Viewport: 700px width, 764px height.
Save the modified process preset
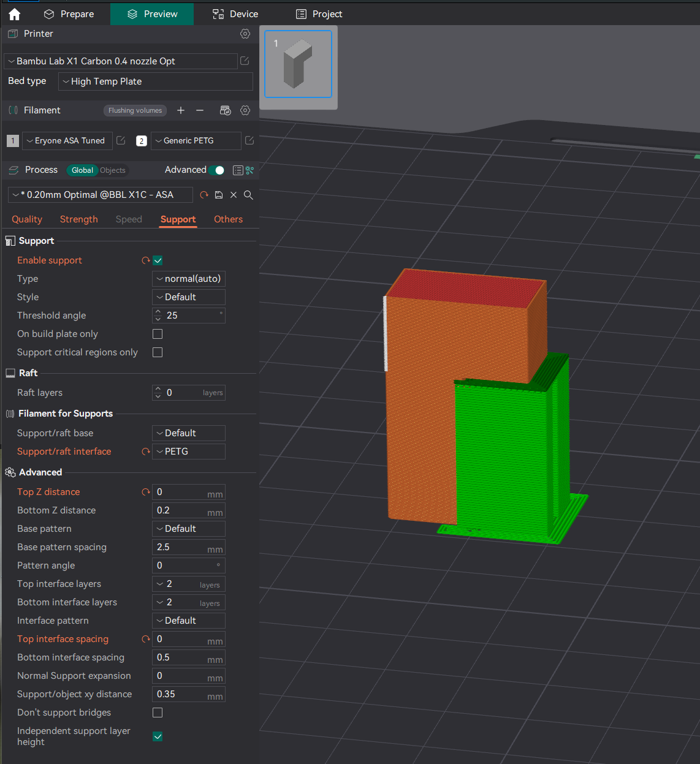click(x=218, y=194)
